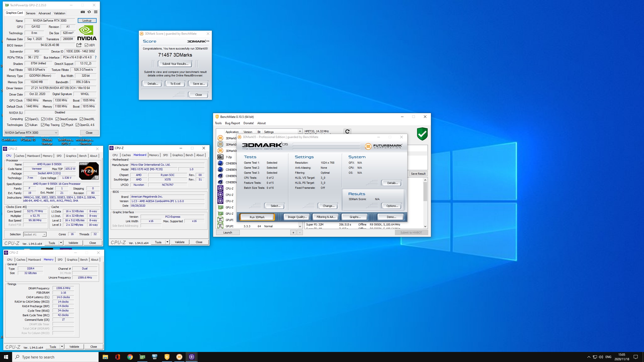This screenshot has width=644, height=362.
Task: Expand Tools arrow in CPU-Z CPU window
Action: (x=61, y=243)
